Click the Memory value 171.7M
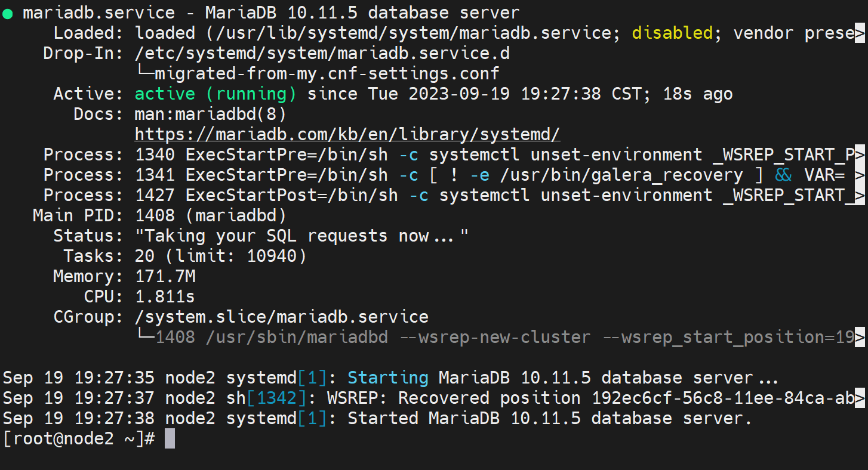This screenshot has width=868, height=470. click(165, 277)
